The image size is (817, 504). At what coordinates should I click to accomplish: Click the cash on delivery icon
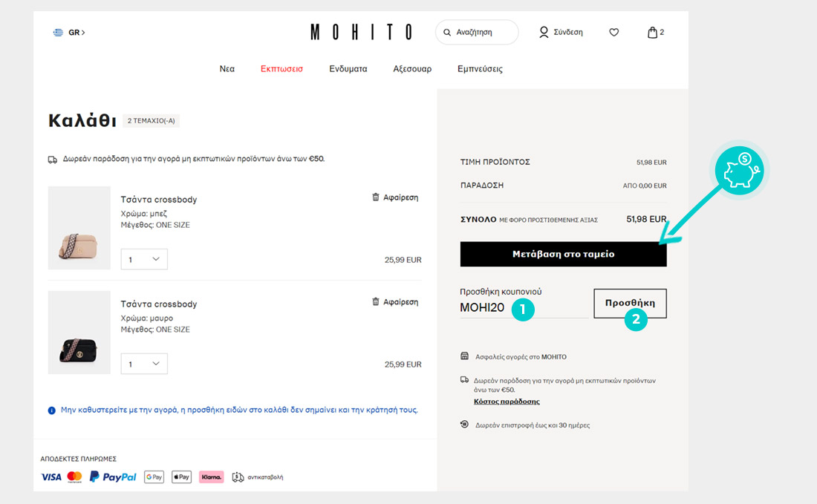tap(238, 477)
